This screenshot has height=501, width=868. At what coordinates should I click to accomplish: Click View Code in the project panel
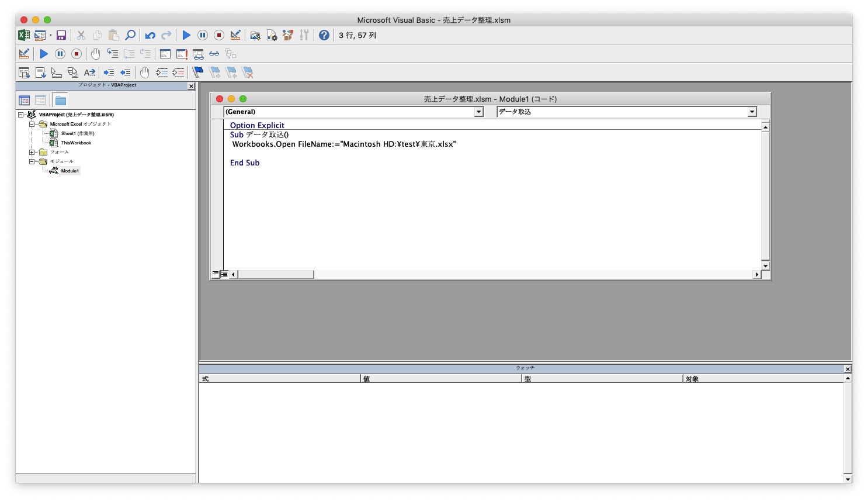(25, 101)
